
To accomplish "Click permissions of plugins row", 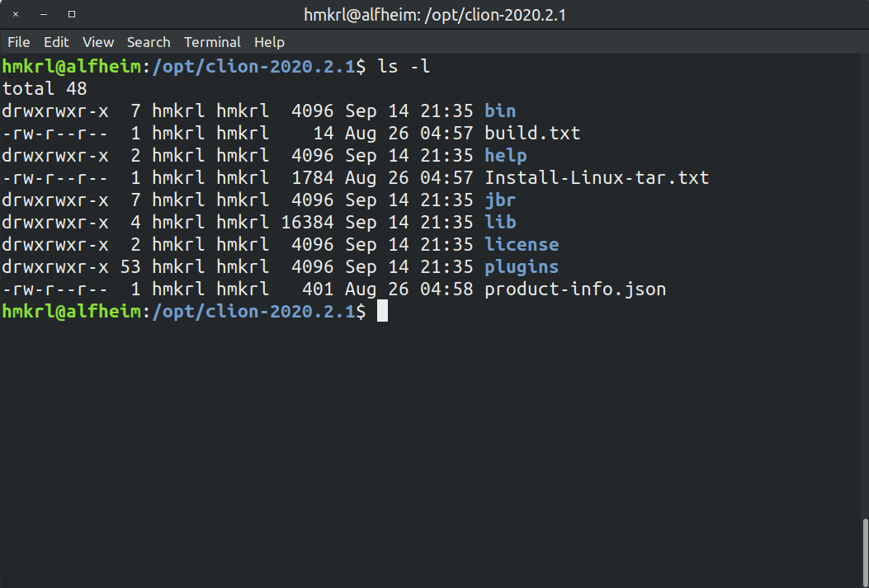I will (x=54, y=267).
